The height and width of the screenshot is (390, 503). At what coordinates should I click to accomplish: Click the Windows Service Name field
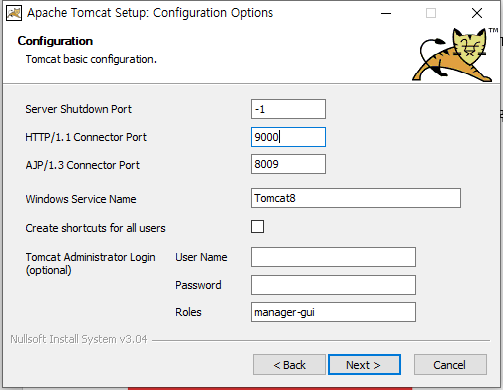click(356, 198)
